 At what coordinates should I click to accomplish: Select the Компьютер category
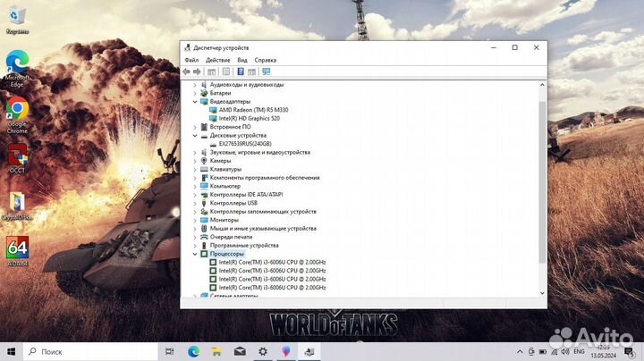coord(225,186)
